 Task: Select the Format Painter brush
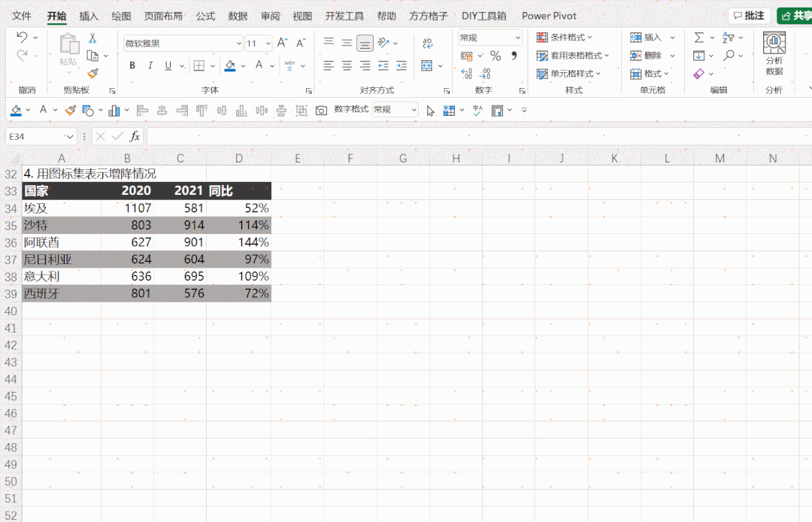[92, 74]
